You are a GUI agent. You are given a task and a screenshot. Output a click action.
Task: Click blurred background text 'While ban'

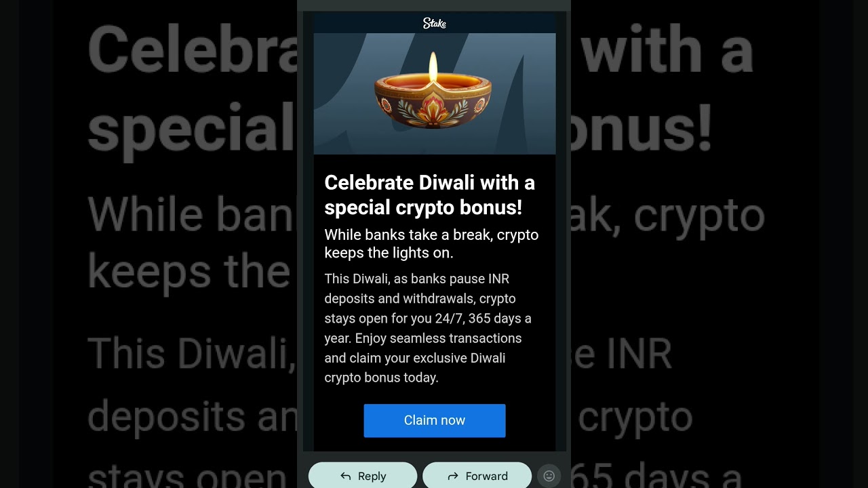[193, 215]
